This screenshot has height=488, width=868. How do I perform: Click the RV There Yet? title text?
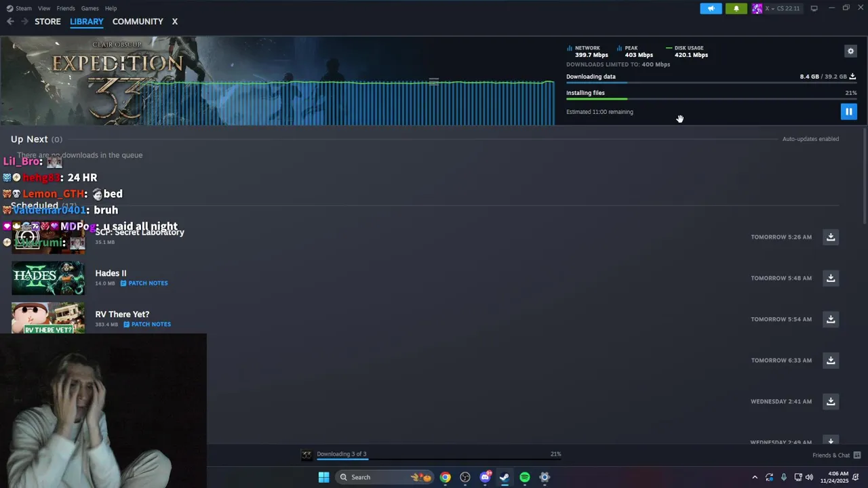(x=122, y=314)
